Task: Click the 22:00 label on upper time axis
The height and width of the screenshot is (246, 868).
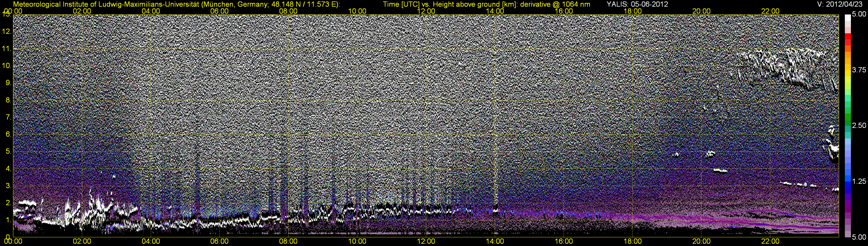Action: [770, 11]
